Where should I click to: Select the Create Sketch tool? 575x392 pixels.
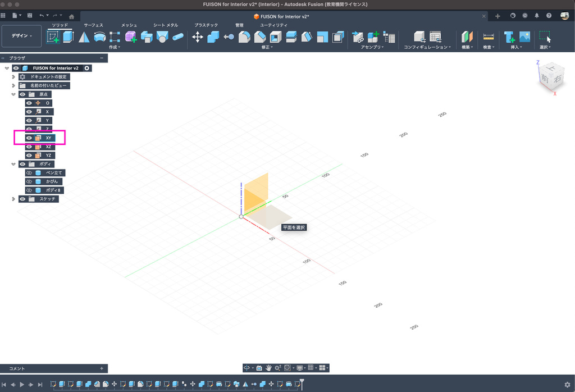(x=53, y=37)
